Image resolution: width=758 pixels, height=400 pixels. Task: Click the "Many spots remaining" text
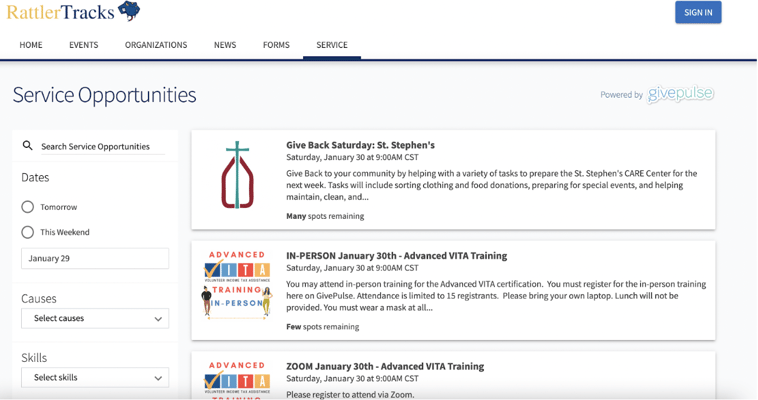point(325,216)
